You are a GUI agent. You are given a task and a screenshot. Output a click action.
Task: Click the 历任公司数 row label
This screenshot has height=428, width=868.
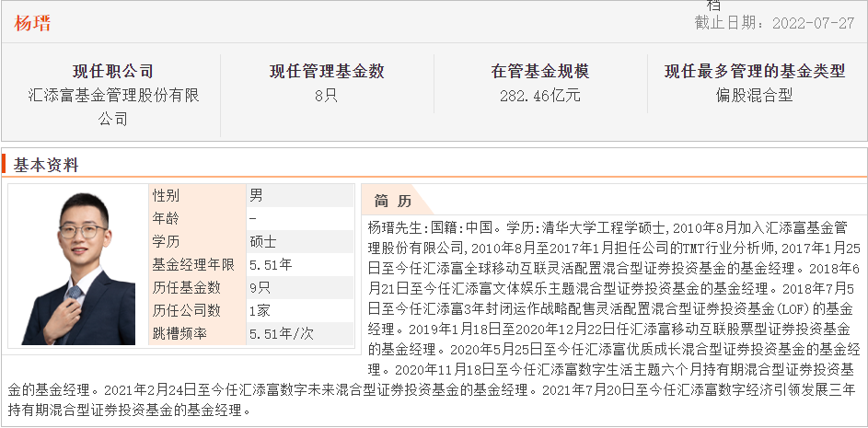coord(187,310)
